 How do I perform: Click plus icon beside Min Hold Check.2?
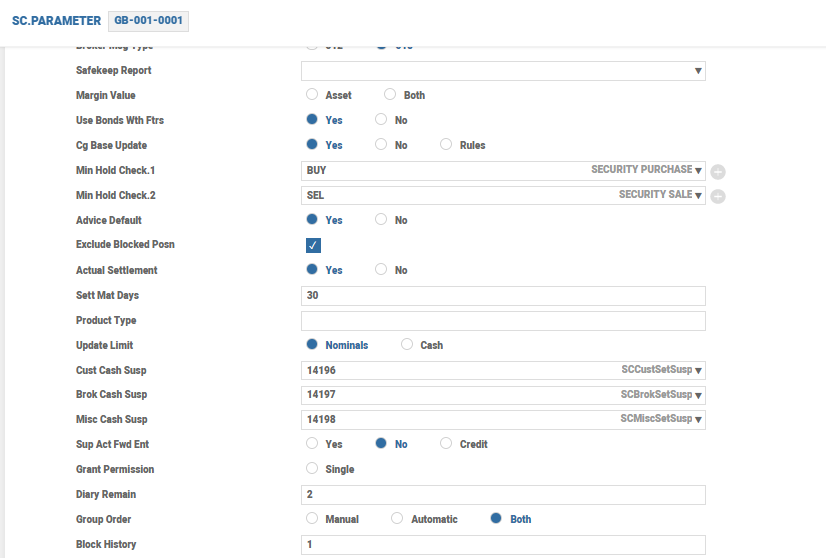click(x=718, y=196)
